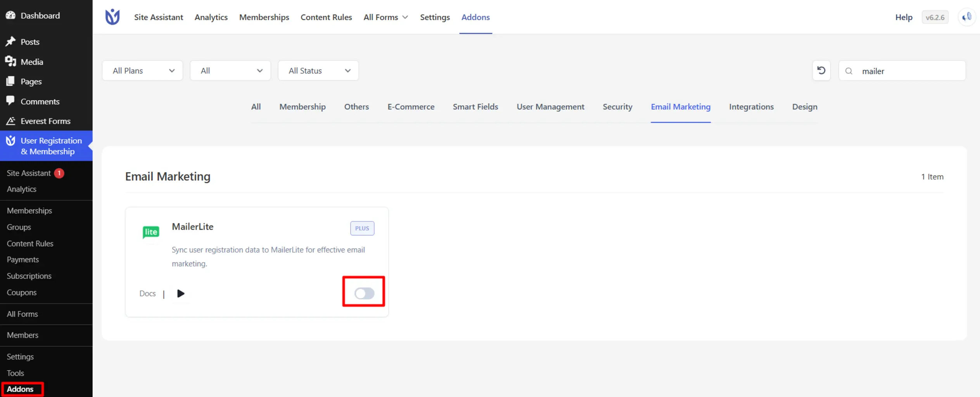Open Memberships in top navigation

264,17
